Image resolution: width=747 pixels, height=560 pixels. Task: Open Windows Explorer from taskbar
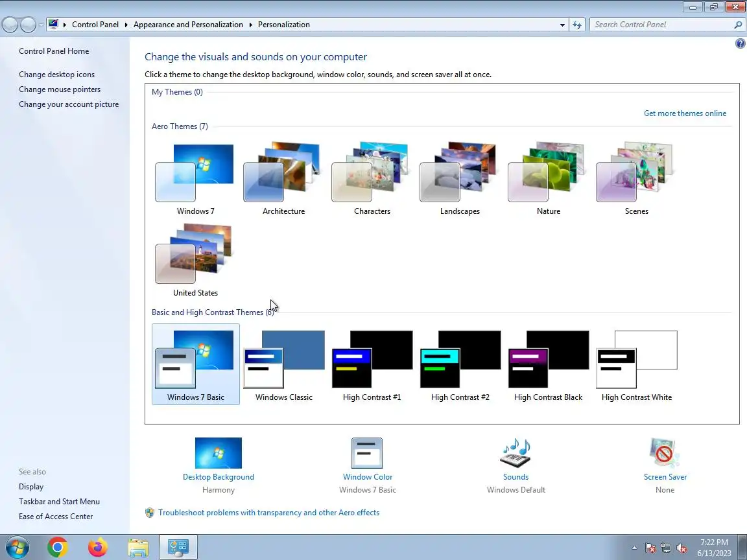pos(138,547)
